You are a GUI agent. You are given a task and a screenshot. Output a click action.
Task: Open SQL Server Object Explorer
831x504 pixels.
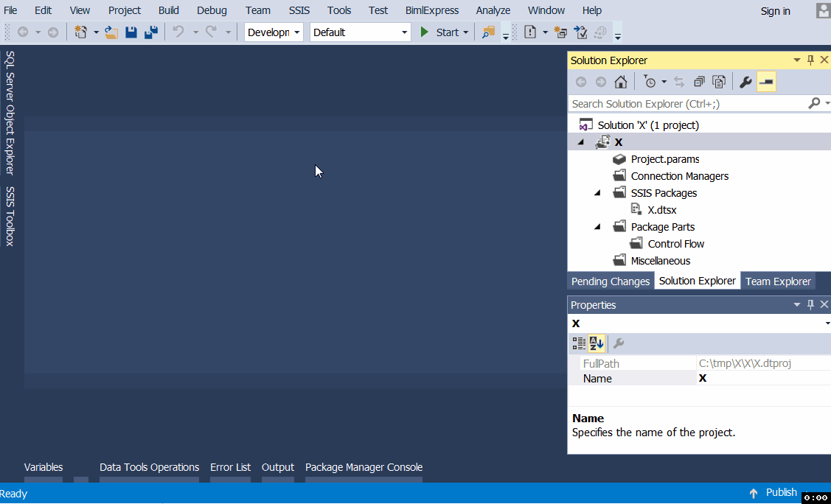click(x=10, y=116)
